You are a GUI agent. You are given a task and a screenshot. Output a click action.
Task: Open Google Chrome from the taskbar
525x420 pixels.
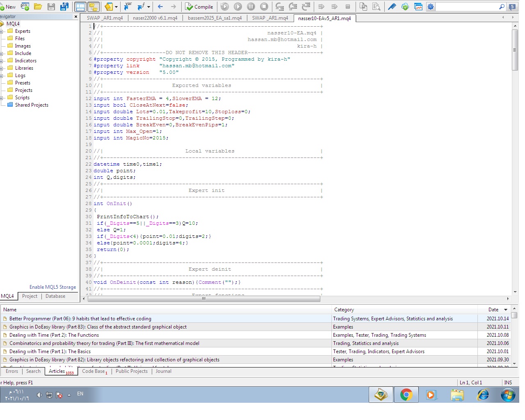[406, 395]
